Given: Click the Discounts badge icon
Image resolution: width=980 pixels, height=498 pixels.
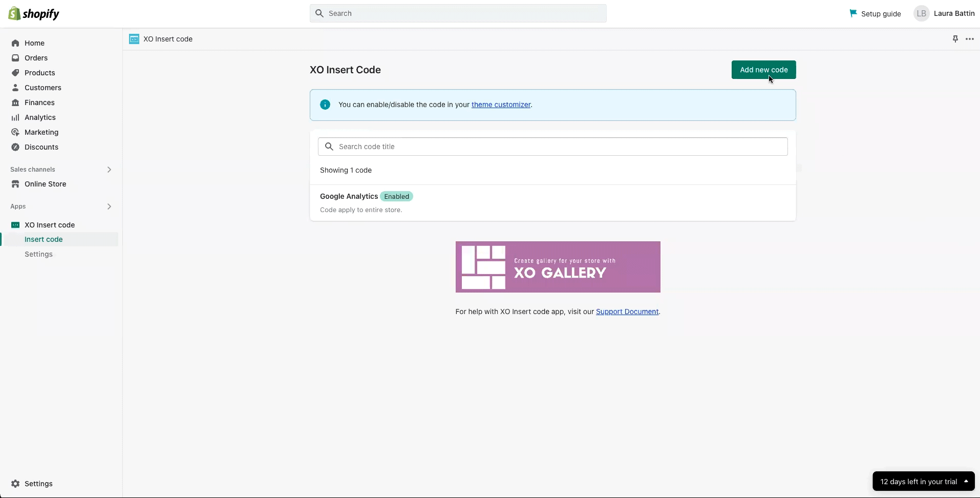Looking at the screenshot, I should pos(15,147).
